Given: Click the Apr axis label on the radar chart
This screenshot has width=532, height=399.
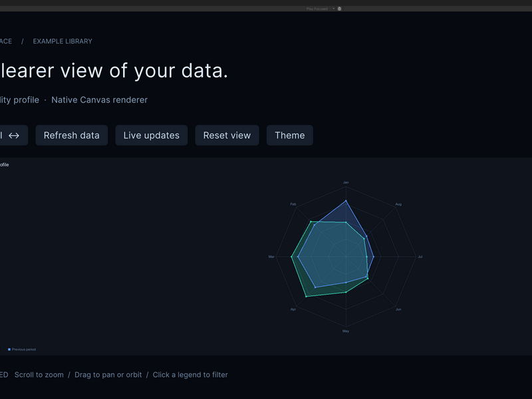Looking at the screenshot, I should 293,309.
